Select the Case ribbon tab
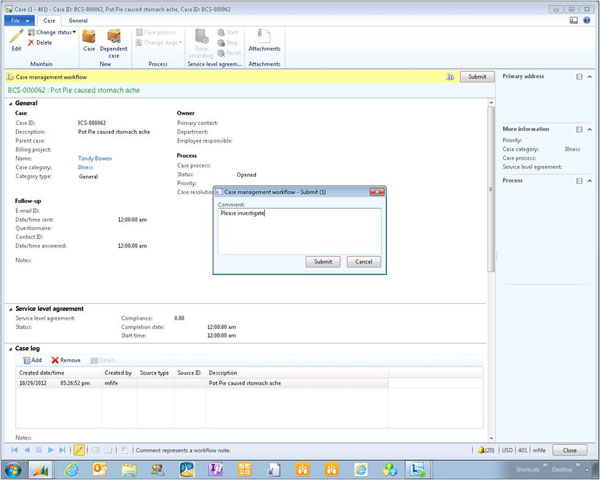Image resolution: width=600 pixels, height=480 pixels. (49, 20)
